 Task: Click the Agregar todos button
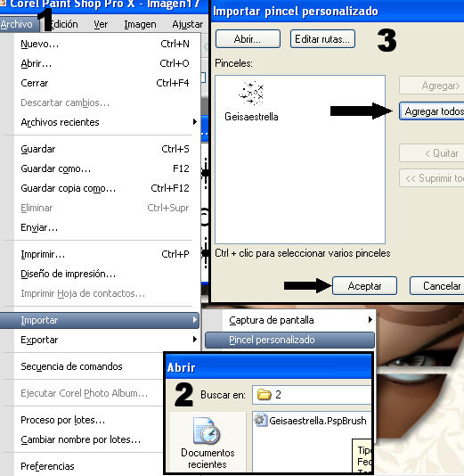[x=432, y=111]
